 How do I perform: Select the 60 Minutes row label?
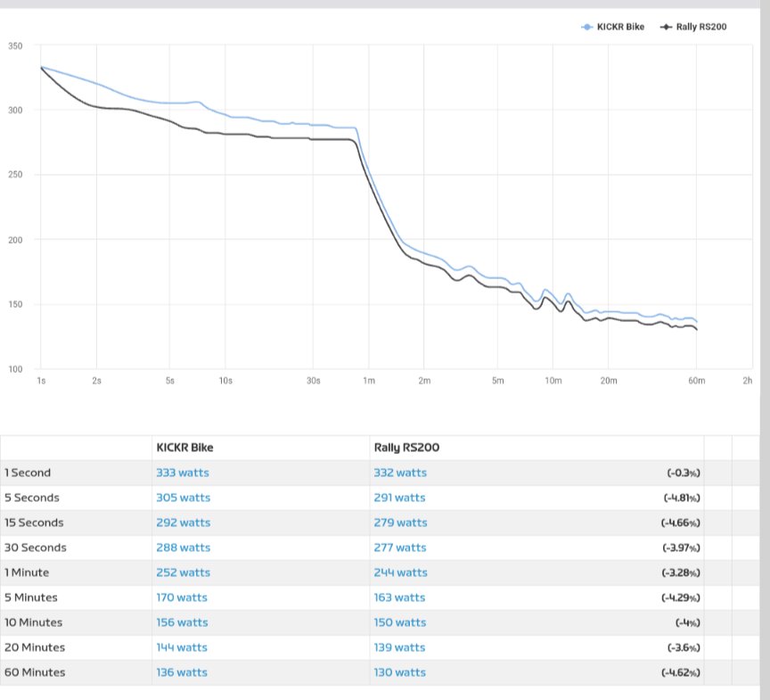click(x=35, y=672)
